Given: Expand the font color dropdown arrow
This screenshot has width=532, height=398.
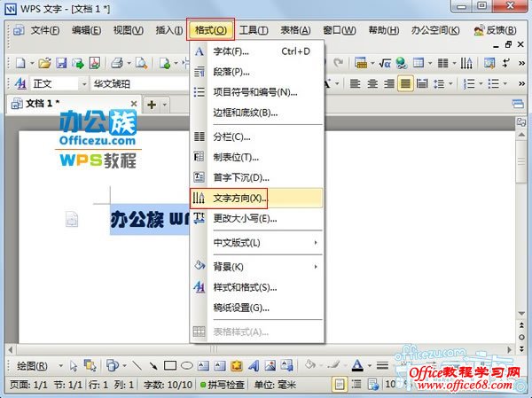Looking at the screenshot, I should (x=370, y=365).
